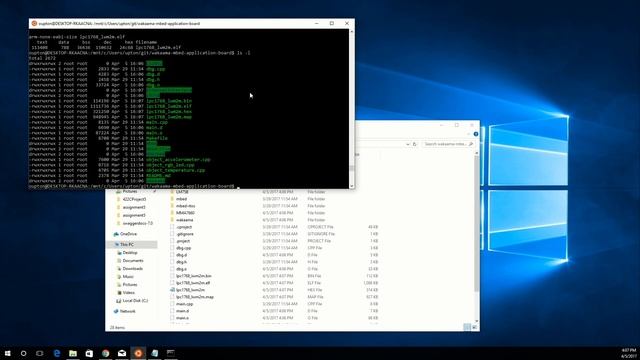Click the Ubuntu Bash taskbar icon

coord(138,353)
